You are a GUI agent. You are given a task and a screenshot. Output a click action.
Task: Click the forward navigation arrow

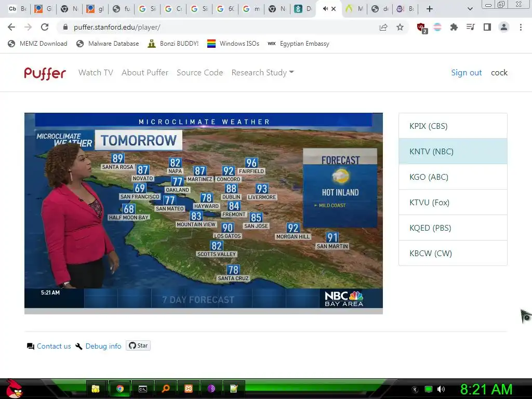point(28,27)
